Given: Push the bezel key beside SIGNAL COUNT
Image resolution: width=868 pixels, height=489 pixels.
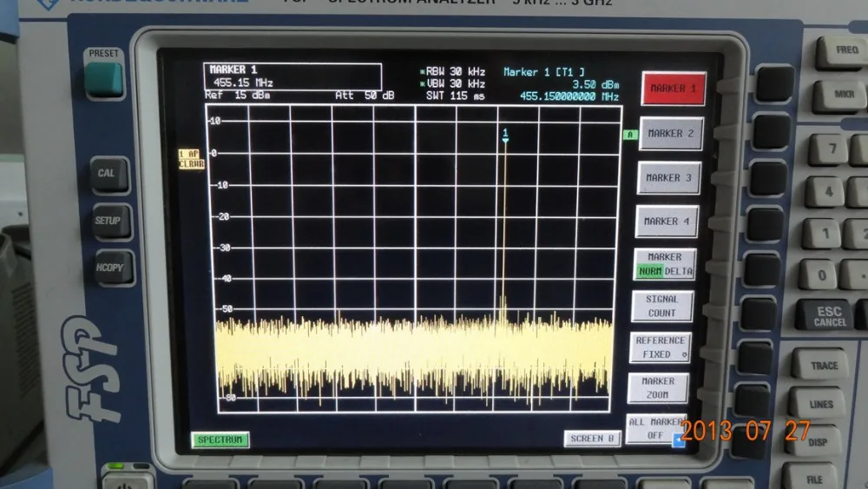Looking at the screenshot, I should coord(758,314).
